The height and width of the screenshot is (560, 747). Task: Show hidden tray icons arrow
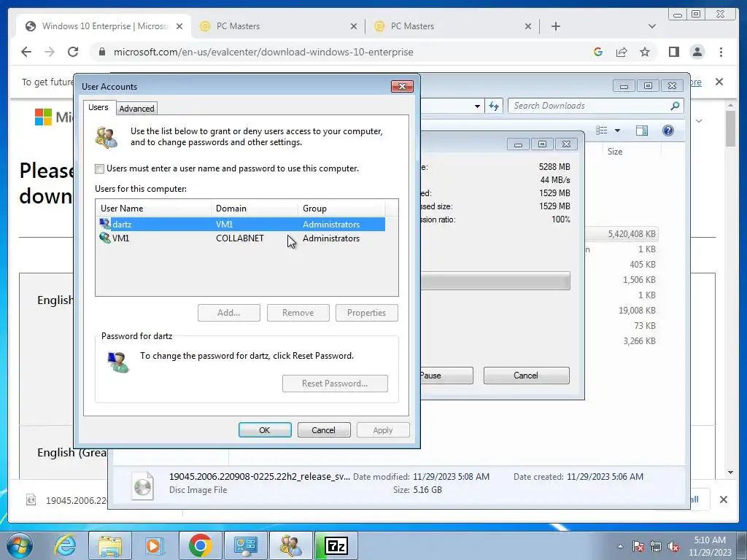(620, 546)
